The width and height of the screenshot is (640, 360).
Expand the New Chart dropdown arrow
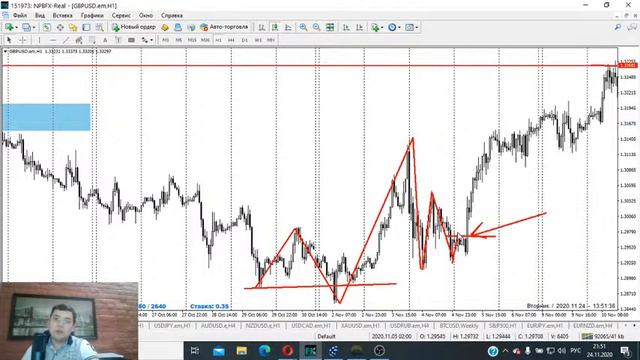tap(16, 27)
